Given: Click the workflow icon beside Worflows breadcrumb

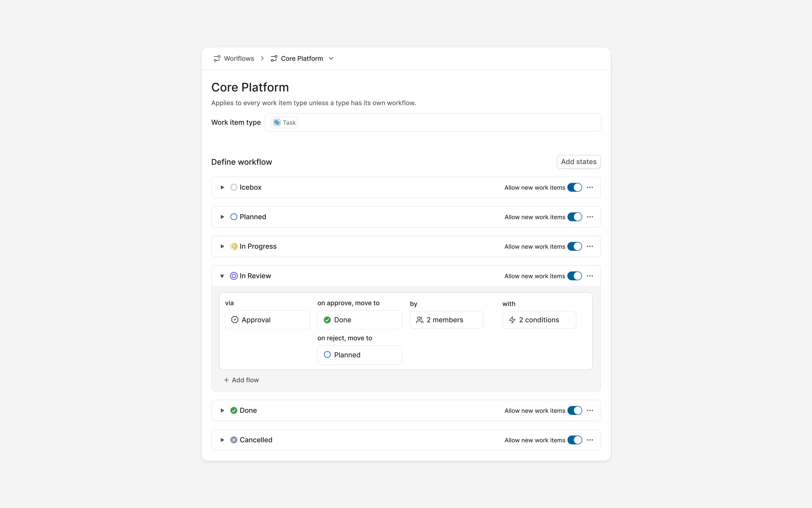Looking at the screenshot, I should click(217, 58).
